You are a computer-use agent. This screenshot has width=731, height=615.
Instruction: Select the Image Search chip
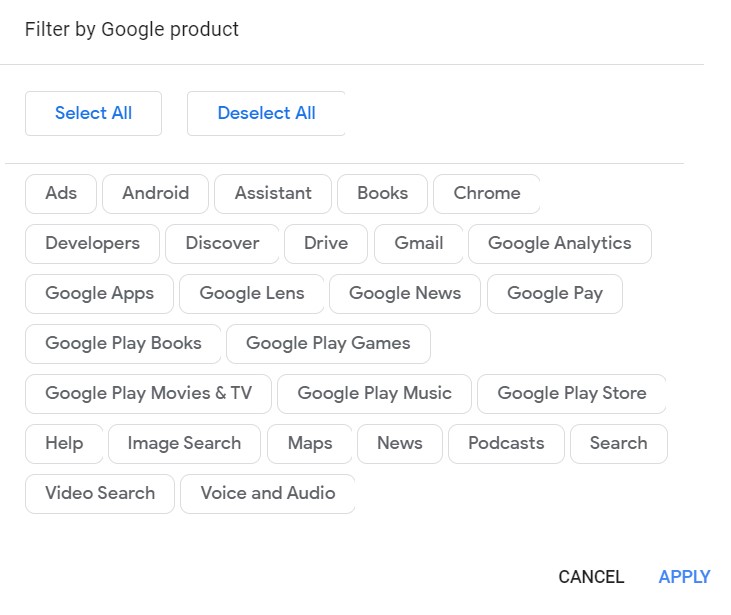point(184,443)
